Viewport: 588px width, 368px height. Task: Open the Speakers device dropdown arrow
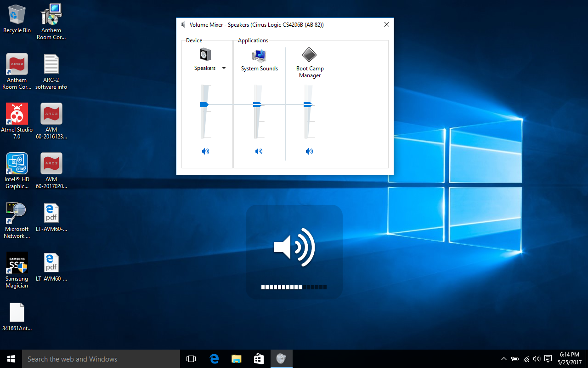[224, 68]
